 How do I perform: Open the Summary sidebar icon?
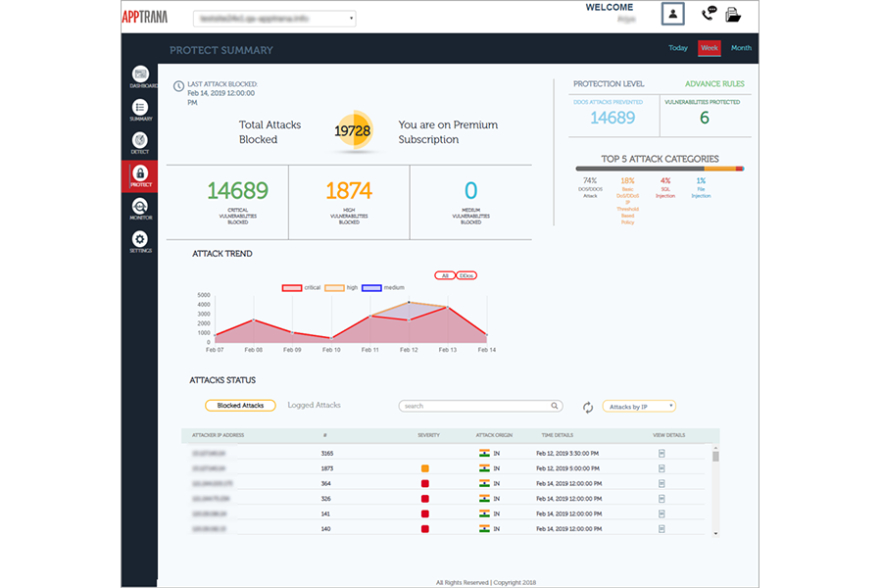140,109
